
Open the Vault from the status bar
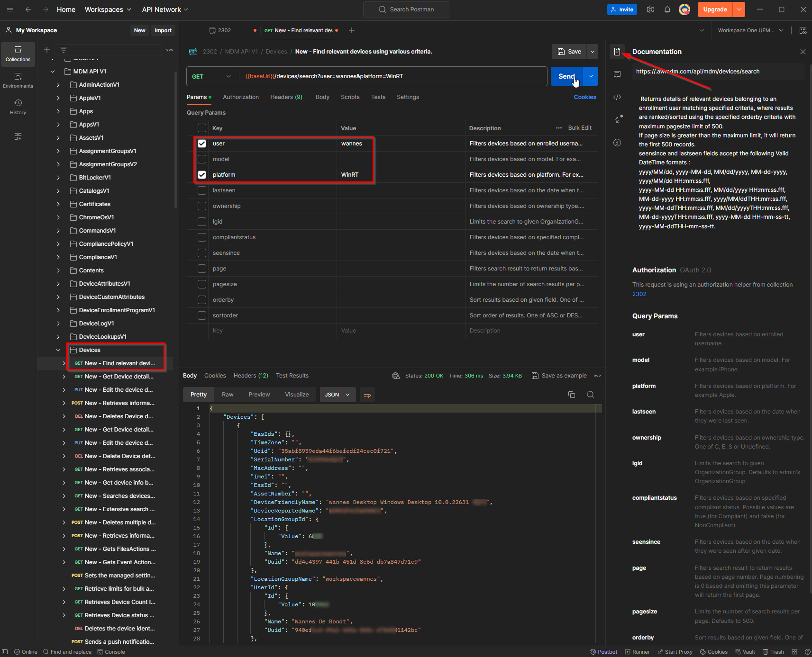745,652
